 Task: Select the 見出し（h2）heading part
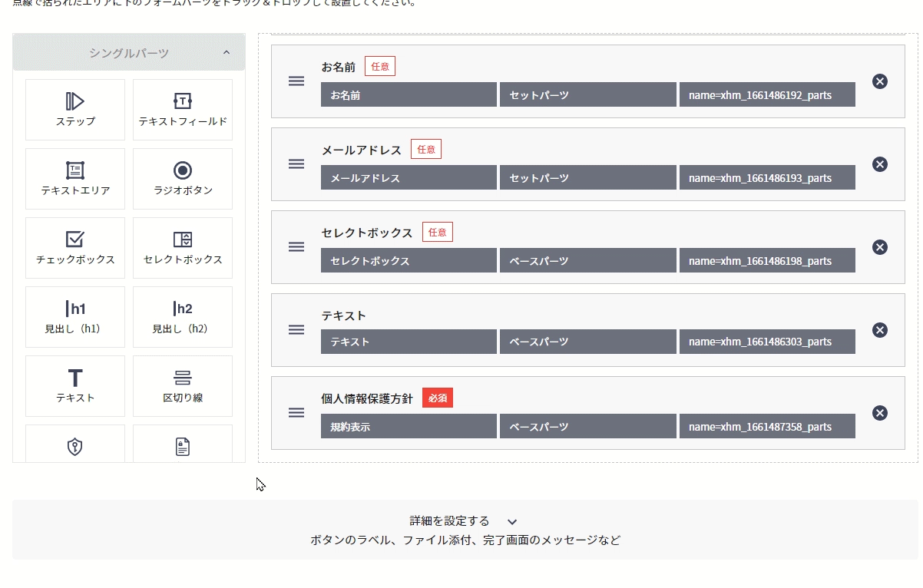click(183, 316)
